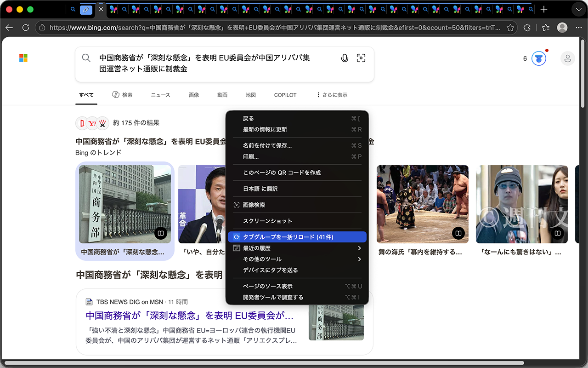
Task: Add this page to favorites with the star icon
Action: [x=510, y=28]
